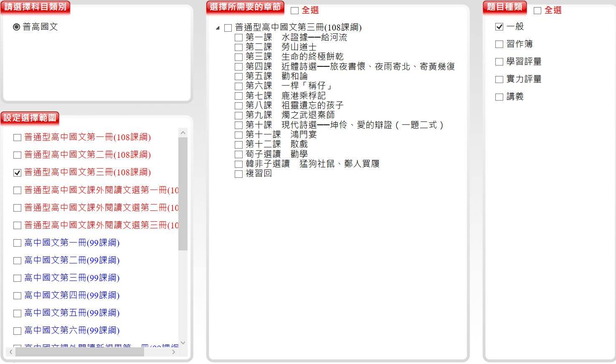Screen dimensions: 616x364
Task: Enable the 講義 question type
Action: pos(499,97)
